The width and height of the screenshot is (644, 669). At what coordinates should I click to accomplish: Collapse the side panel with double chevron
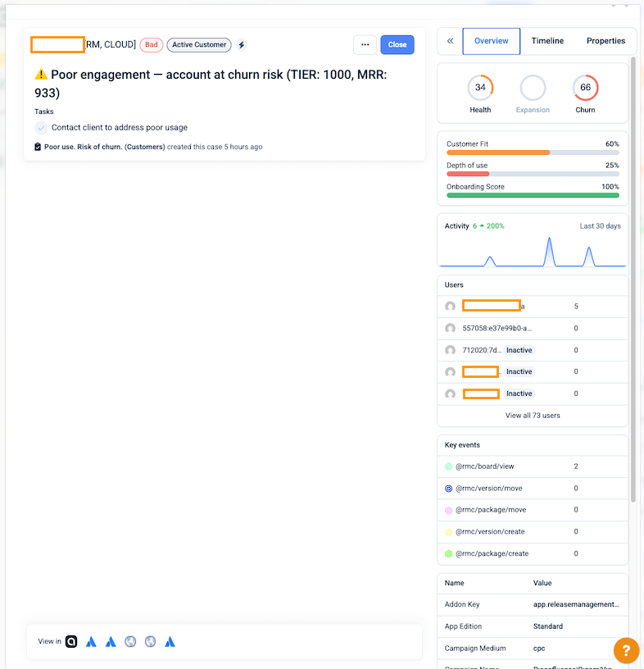(450, 41)
